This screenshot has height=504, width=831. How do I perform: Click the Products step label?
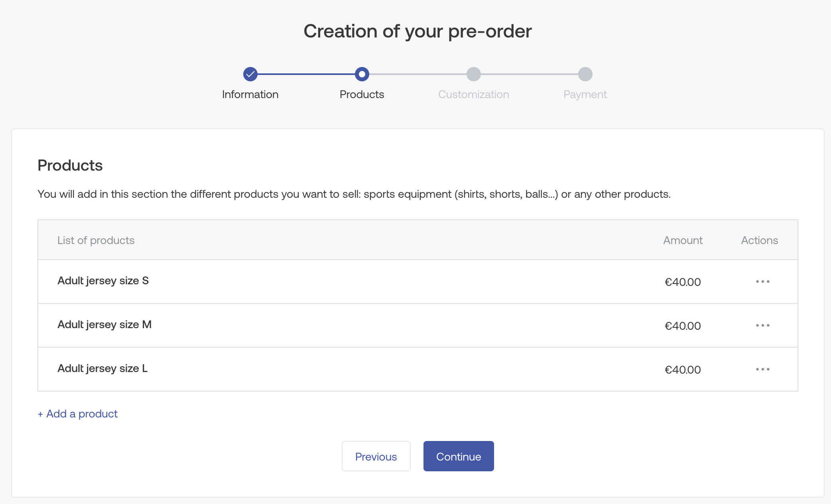pos(362,94)
